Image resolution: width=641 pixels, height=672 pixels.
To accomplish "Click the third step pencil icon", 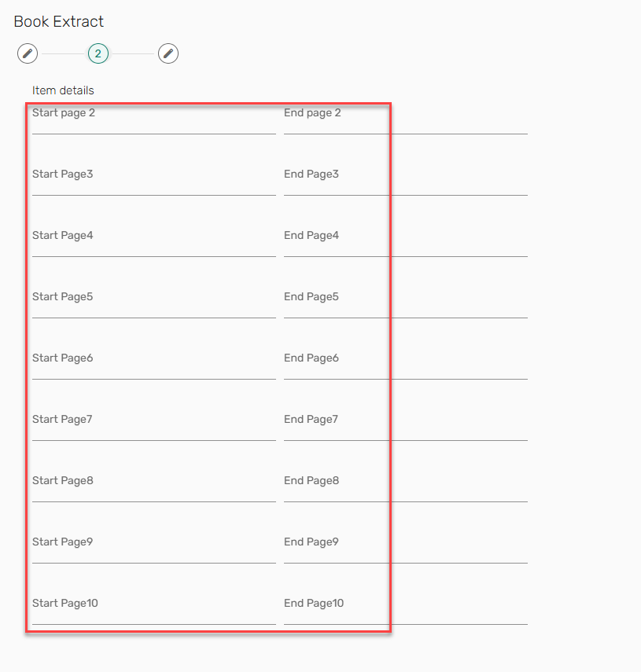I will pos(168,53).
